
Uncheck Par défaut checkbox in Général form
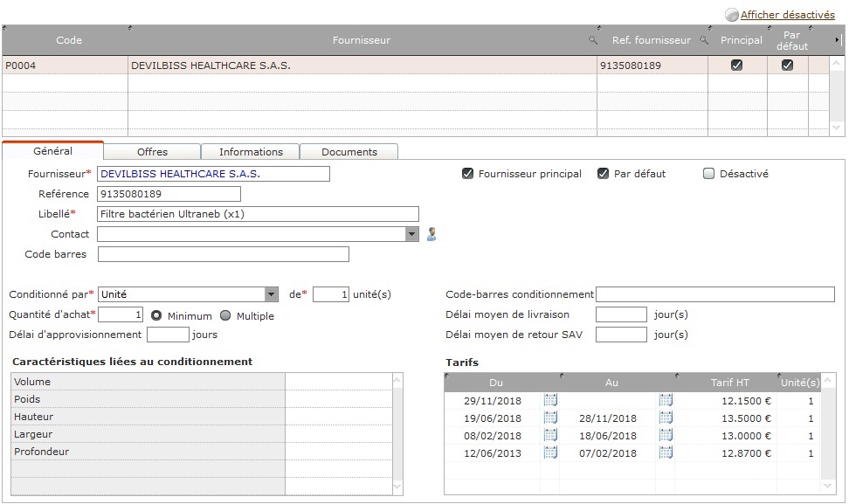click(x=604, y=174)
